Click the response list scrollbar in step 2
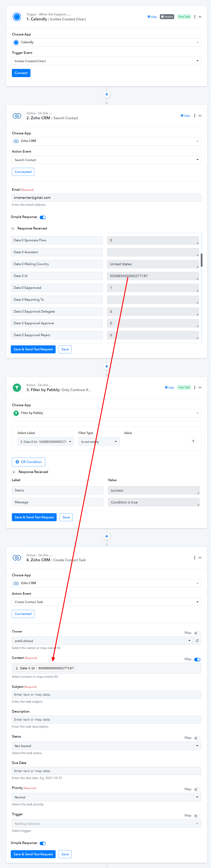Viewport: 211px width, 868px height. click(x=202, y=260)
